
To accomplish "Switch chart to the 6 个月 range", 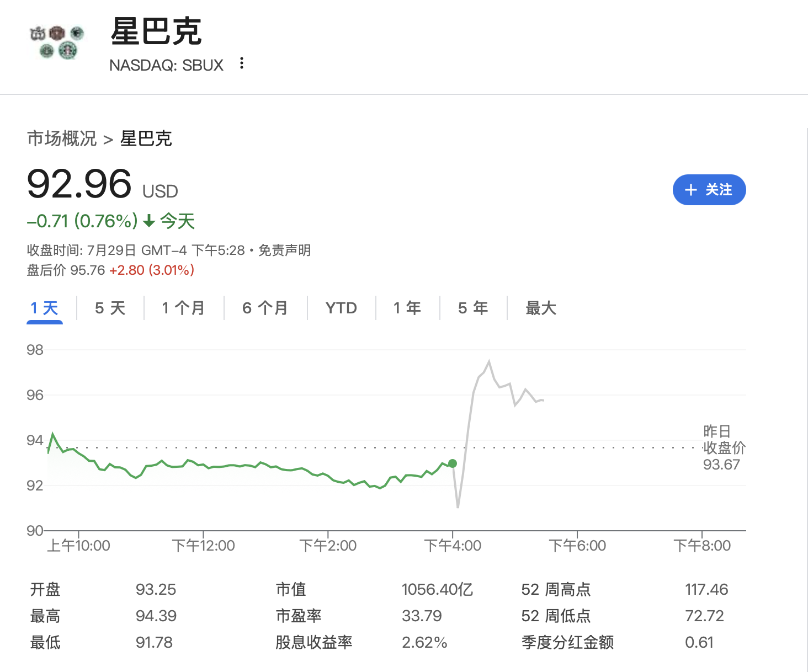I will [x=265, y=308].
